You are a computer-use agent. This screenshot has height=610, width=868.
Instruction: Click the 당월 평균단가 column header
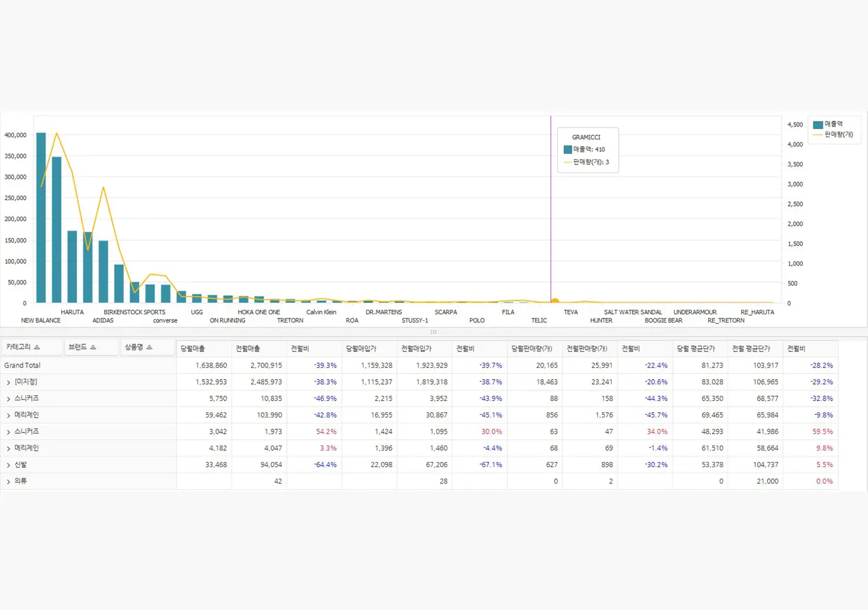point(696,349)
